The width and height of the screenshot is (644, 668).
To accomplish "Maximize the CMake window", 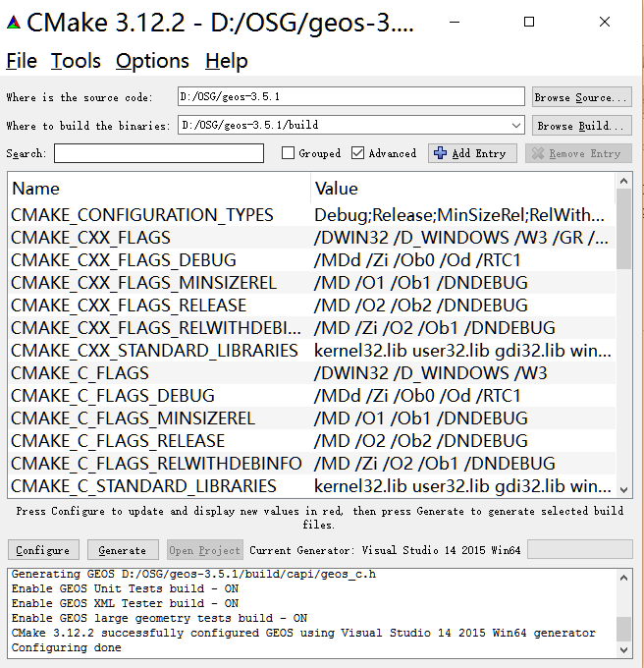I will click(529, 22).
